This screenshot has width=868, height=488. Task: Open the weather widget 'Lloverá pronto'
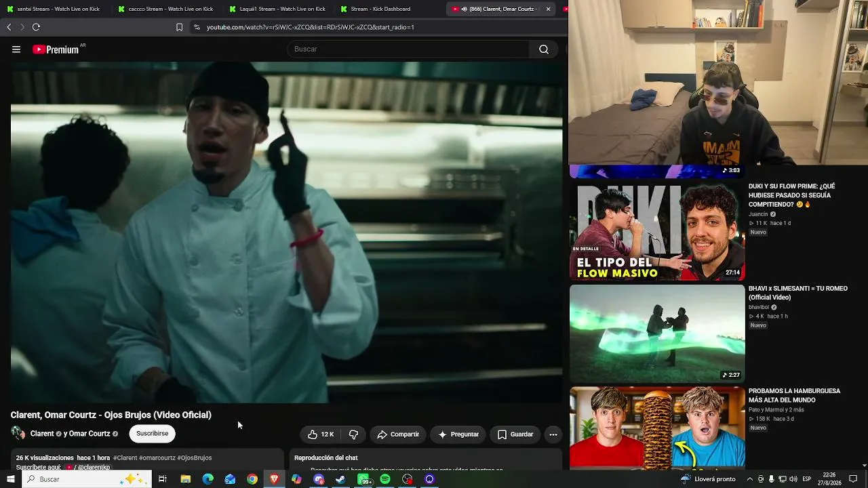[708, 479]
